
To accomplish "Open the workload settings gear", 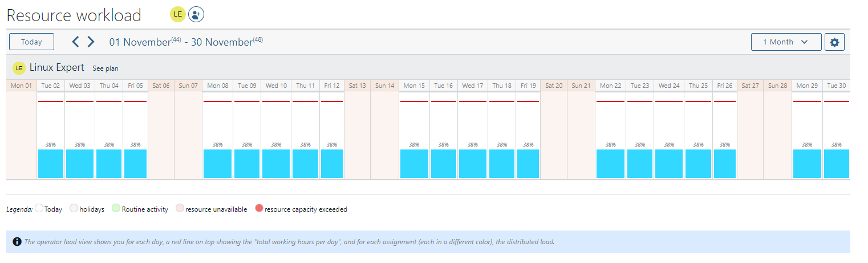I will click(834, 42).
